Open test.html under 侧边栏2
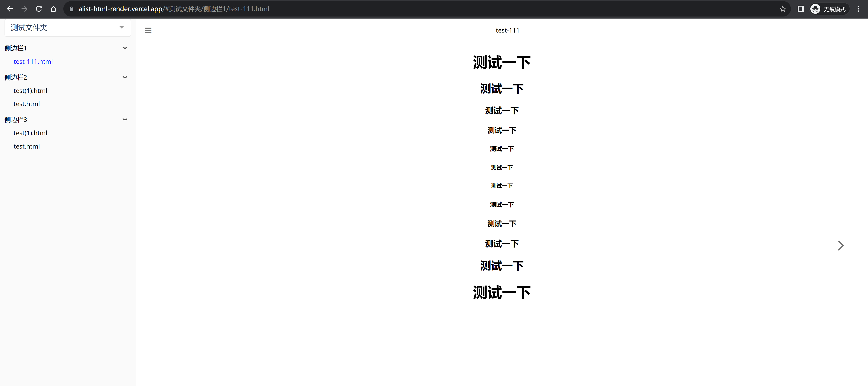The height and width of the screenshot is (386, 868). click(x=27, y=104)
